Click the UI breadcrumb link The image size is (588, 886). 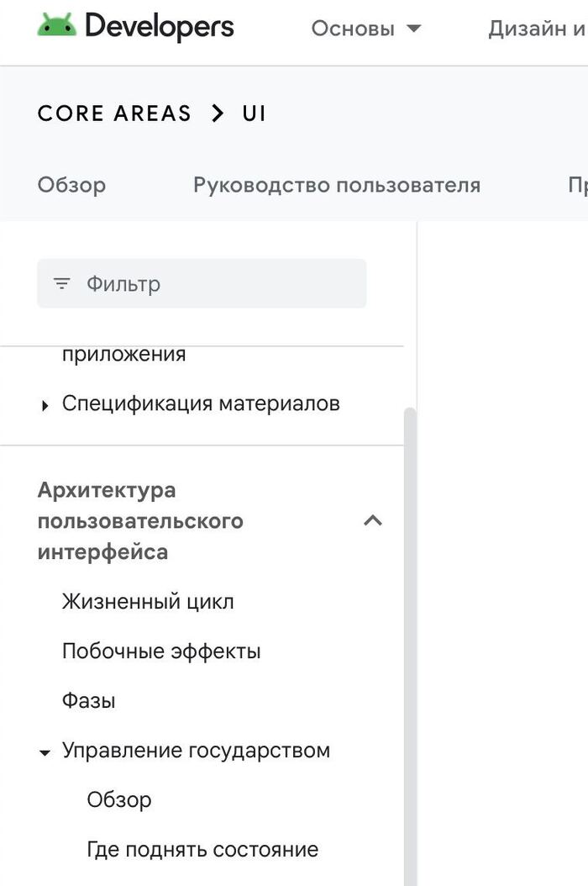[x=254, y=113]
